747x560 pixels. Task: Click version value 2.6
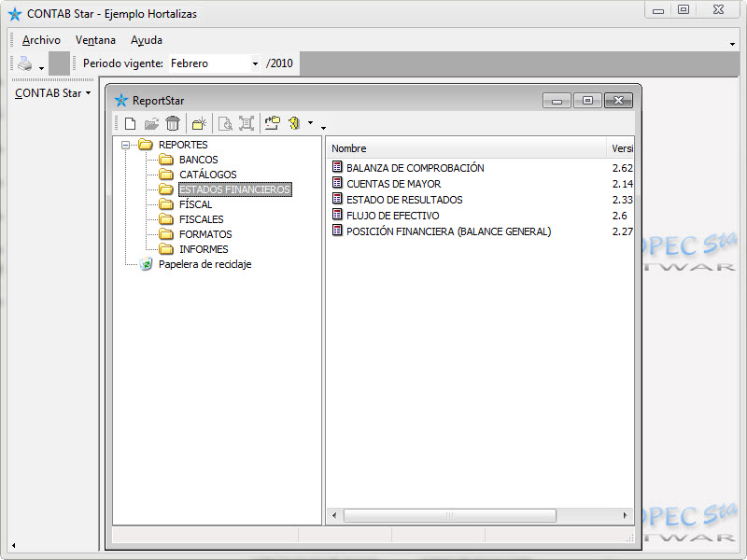tap(619, 216)
